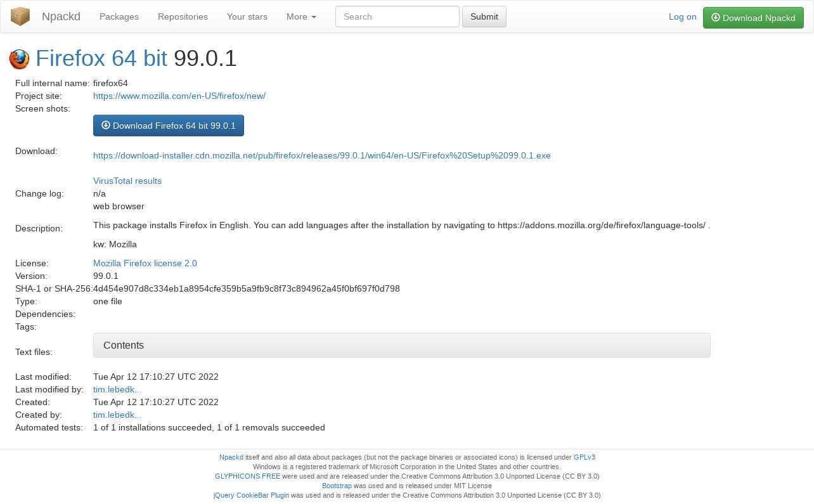The image size is (814, 504).
Task: Click the 'kw: Mozilla' keyword text
Action: point(115,244)
